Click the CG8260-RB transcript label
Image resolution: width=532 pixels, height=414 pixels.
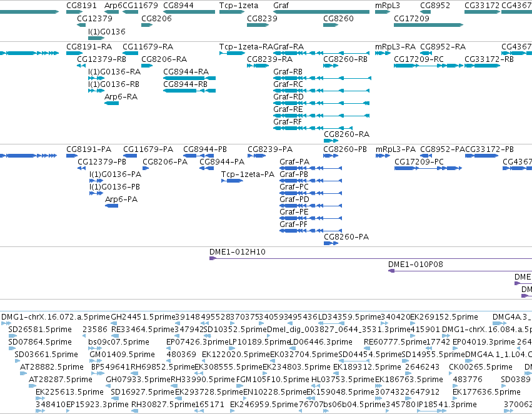345,59
